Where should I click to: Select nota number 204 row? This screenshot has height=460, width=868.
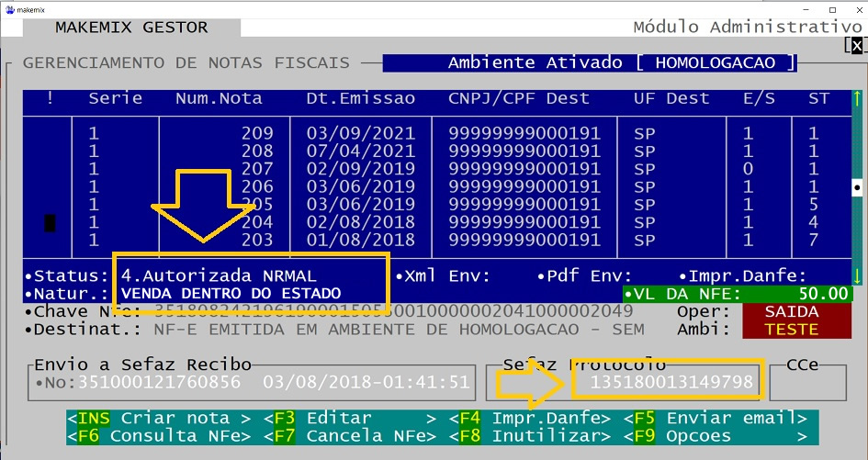click(x=437, y=222)
